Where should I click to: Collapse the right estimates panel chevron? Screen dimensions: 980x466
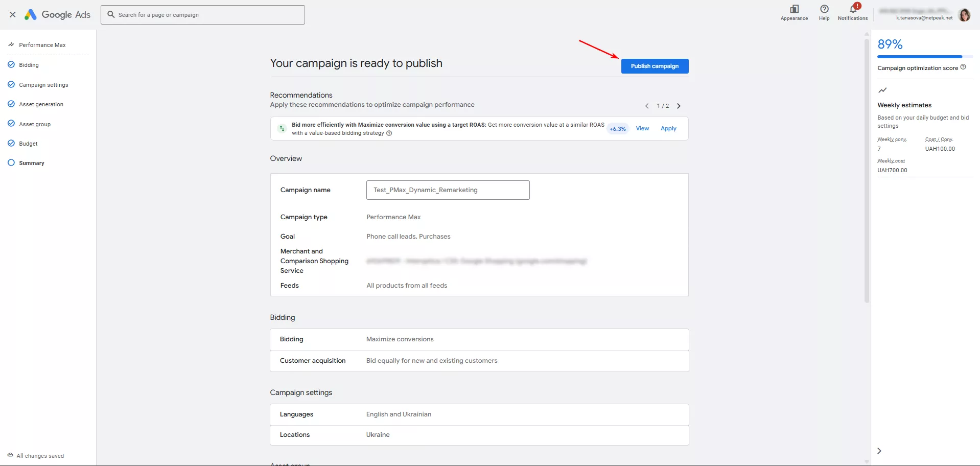click(x=879, y=451)
